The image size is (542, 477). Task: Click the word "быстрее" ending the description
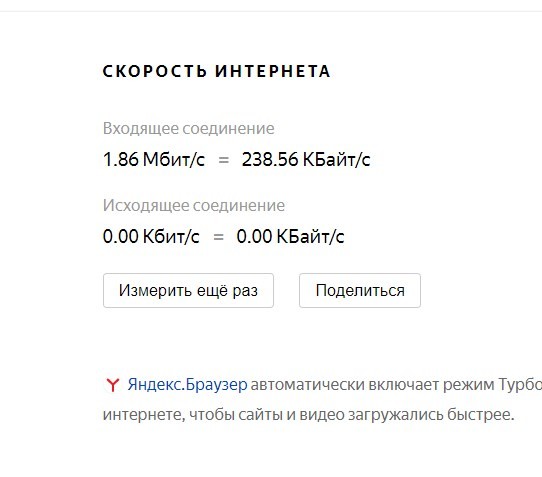click(x=480, y=414)
